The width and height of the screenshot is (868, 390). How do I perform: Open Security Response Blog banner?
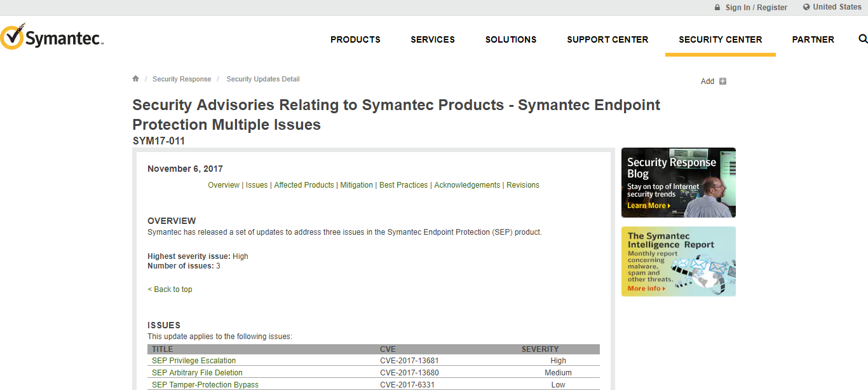(679, 183)
